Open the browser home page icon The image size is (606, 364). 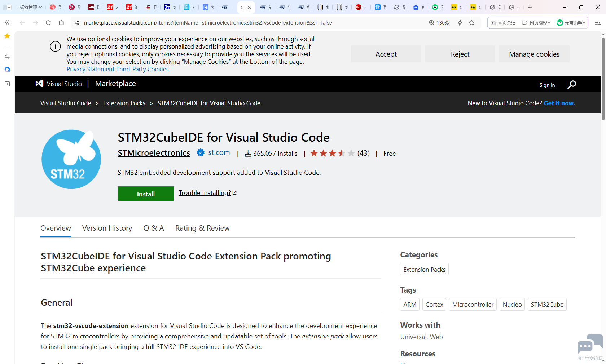pyautogui.click(x=61, y=23)
